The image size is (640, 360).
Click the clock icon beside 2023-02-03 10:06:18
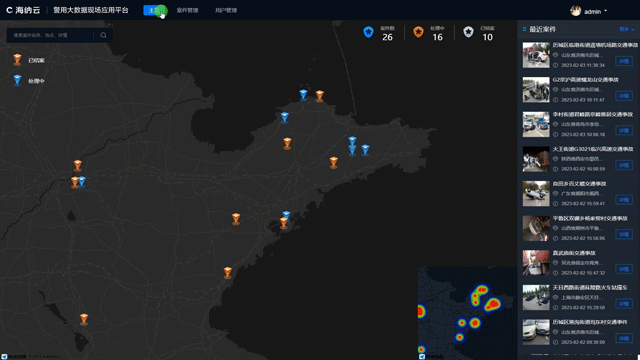click(x=556, y=135)
